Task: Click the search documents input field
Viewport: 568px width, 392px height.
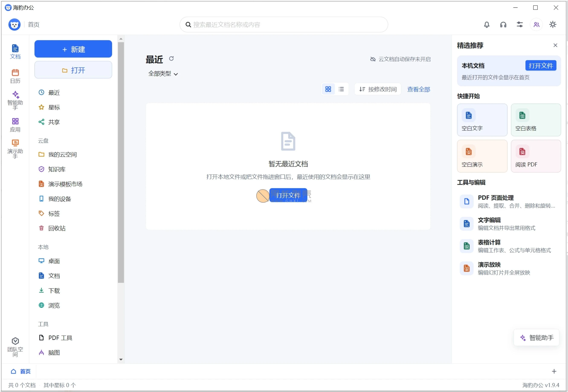Action: (284, 25)
